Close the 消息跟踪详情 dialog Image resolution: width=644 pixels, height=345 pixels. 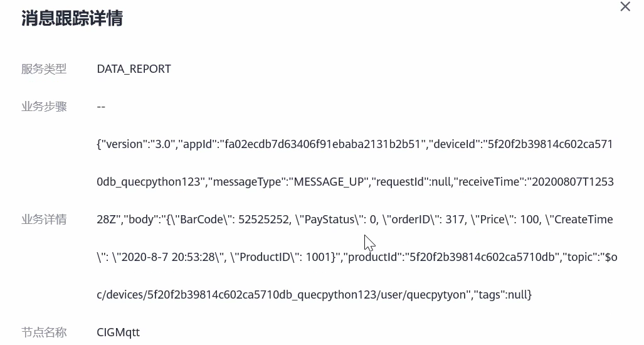pyautogui.click(x=625, y=7)
